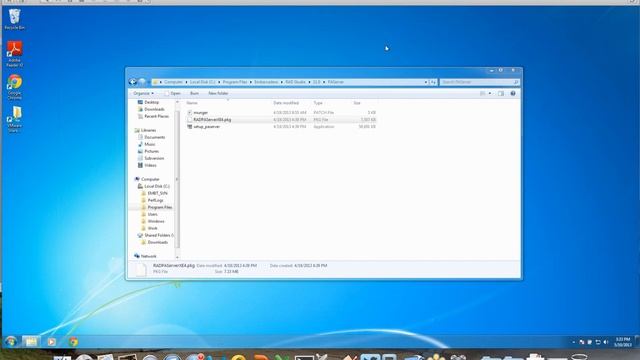Click New folder button
This screenshot has height=360, width=640.
(218, 93)
